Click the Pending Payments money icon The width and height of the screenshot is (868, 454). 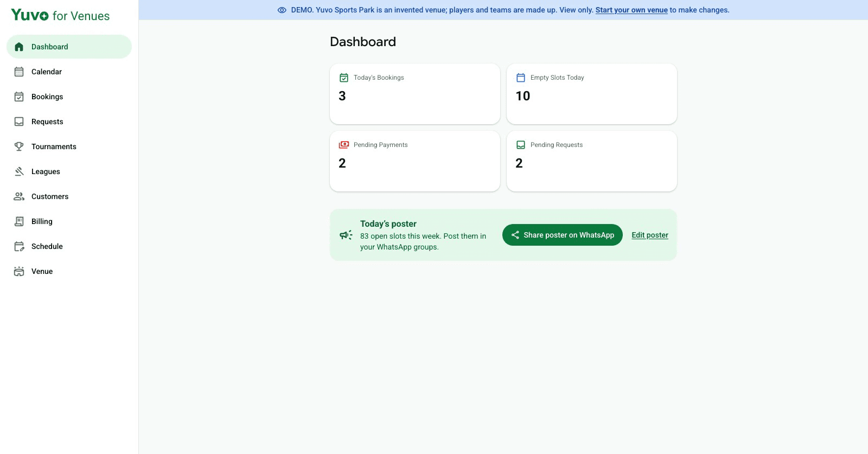point(344,145)
